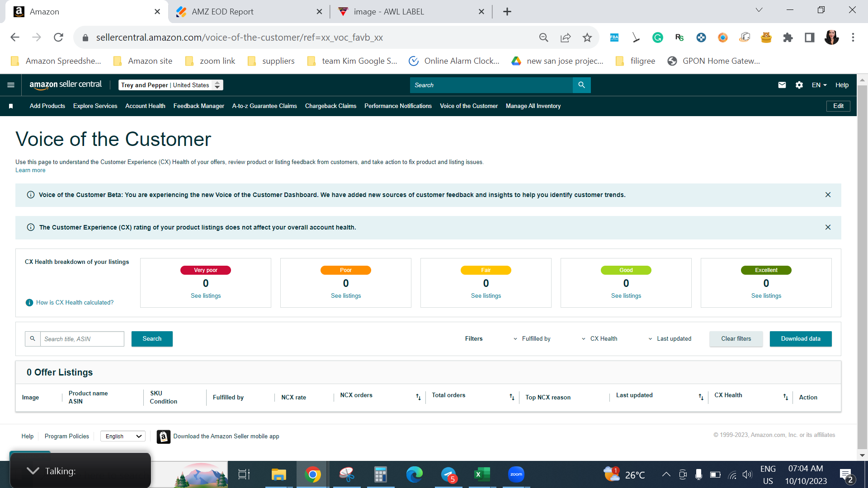Open Excel from the taskbar
Viewport: 868px width, 488px height.
pos(482,474)
